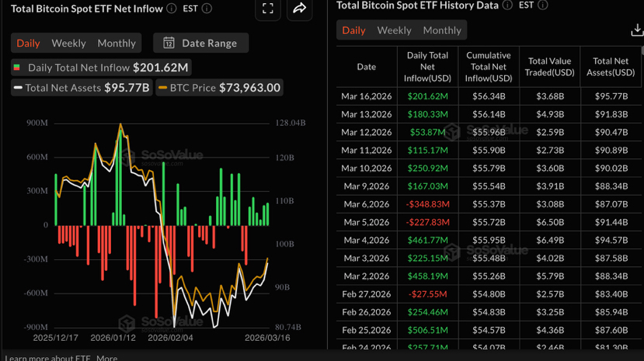The width and height of the screenshot is (644, 361).
Task: Toggle Total Net Assets legend series
Action: point(82,88)
